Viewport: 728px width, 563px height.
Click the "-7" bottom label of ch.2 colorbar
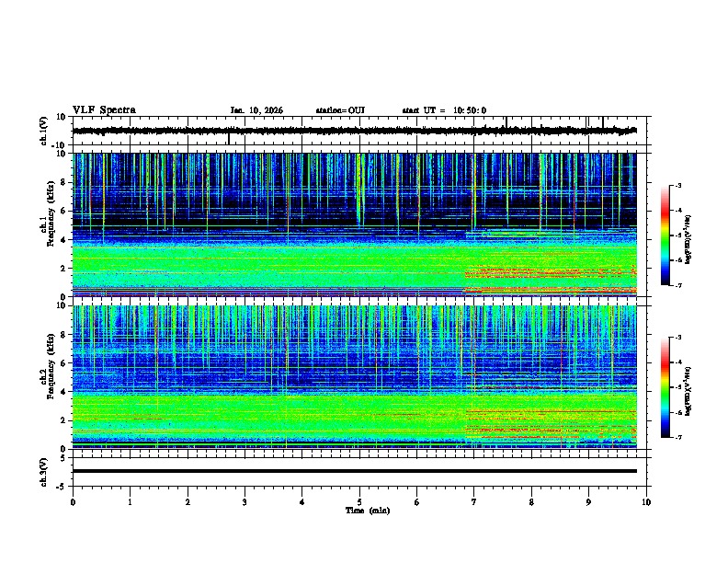678,437
